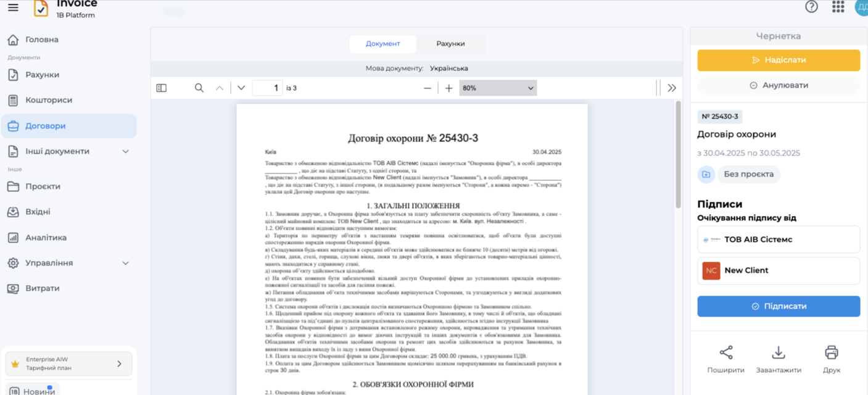Change document language Українська
The width and height of the screenshot is (868, 395).
448,69
